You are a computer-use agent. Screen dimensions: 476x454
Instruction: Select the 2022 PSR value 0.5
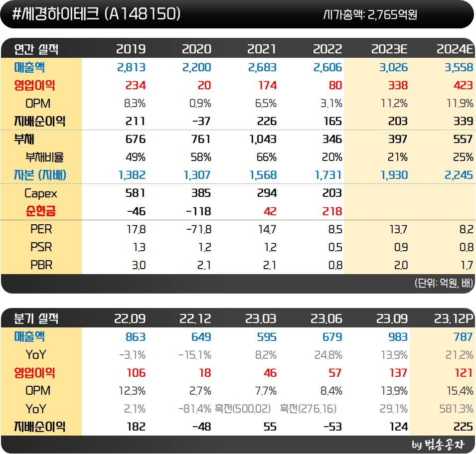335,247
